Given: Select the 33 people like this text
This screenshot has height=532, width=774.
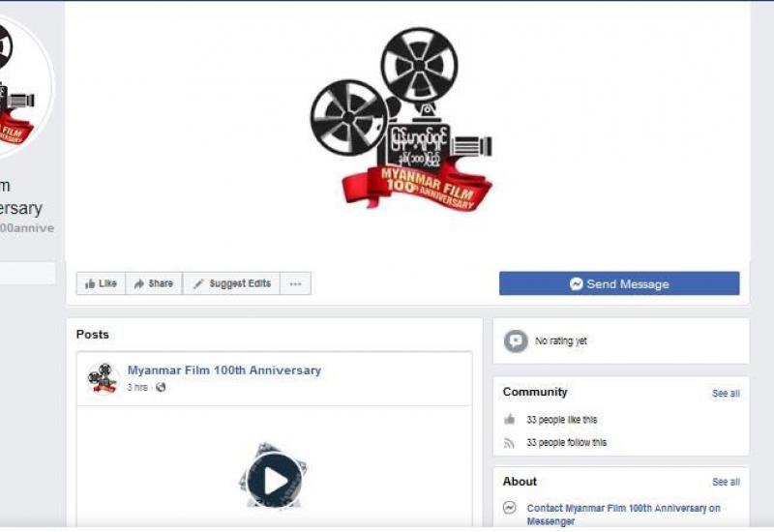Looking at the screenshot, I should 561,420.
